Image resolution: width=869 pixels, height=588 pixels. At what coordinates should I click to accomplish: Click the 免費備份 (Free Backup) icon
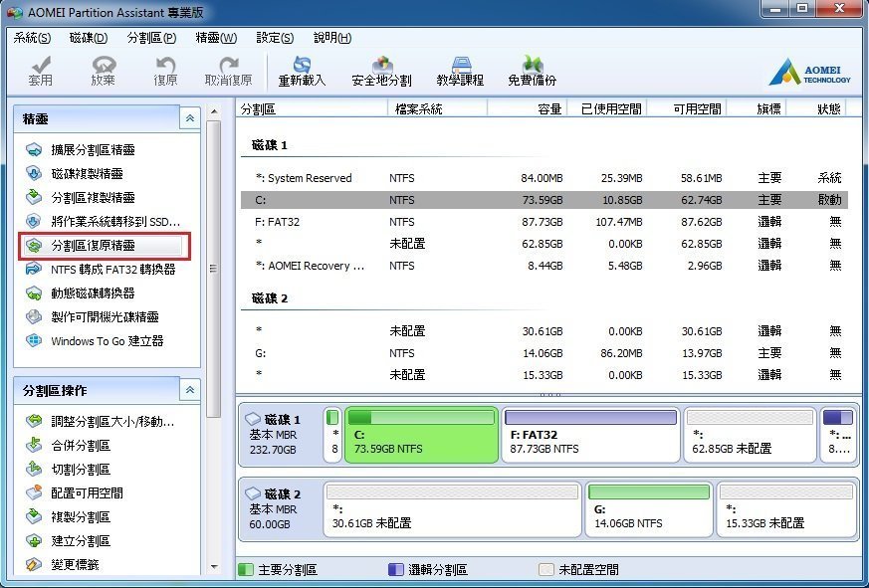pos(532,64)
